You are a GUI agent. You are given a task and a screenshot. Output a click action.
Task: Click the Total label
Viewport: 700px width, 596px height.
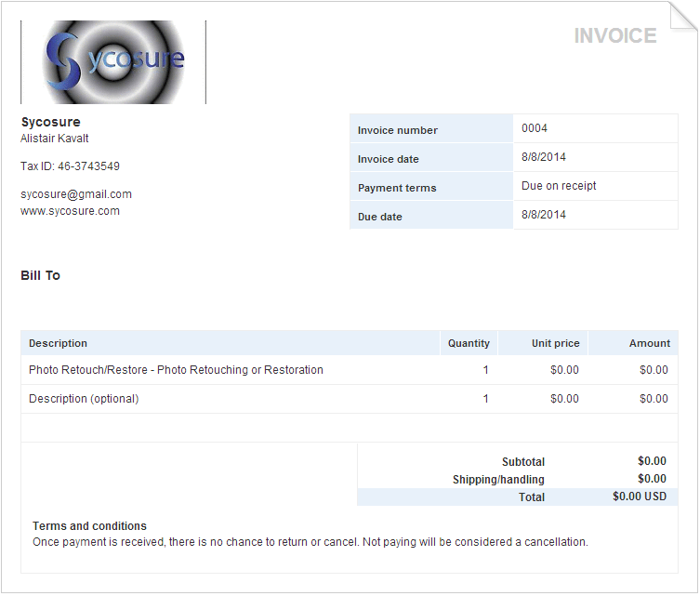(531, 497)
